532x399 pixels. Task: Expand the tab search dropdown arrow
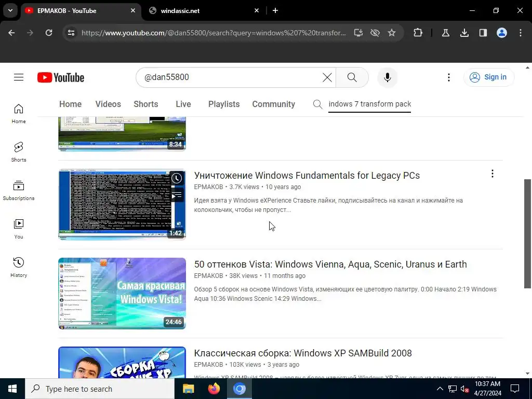(x=10, y=10)
